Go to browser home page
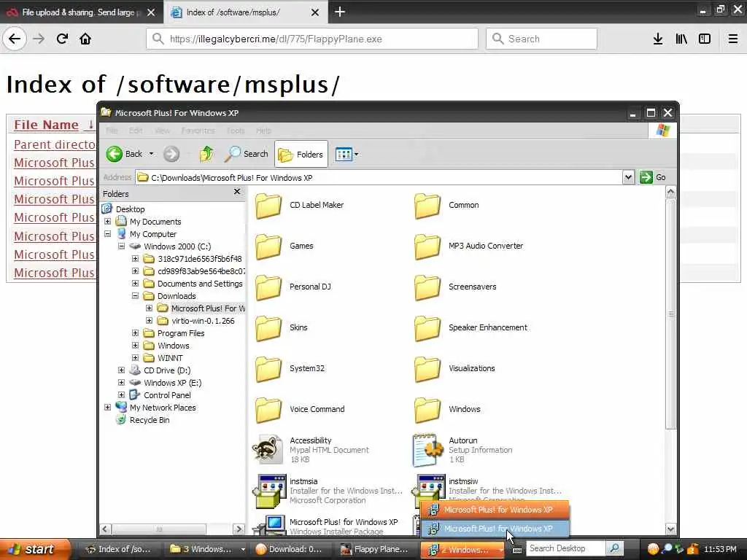Screen dimensions: 747x560 tap(85, 39)
